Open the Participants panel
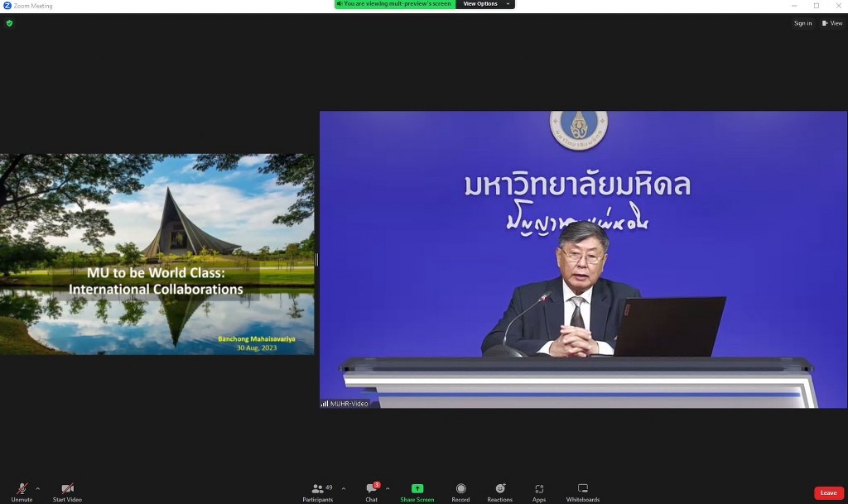The width and height of the screenshot is (848, 504). pyautogui.click(x=317, y=489)
